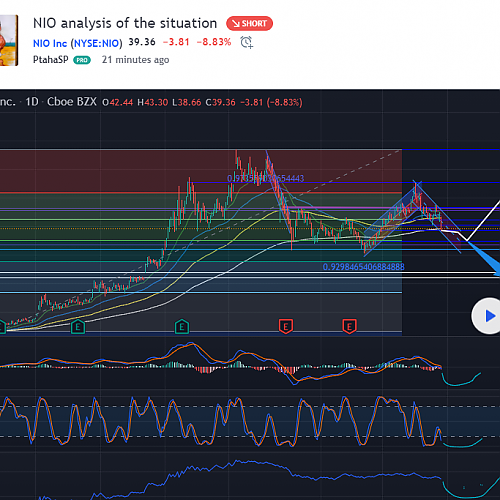This screenshot has width=500, height=500.
Task: Click the second full green earnings E marker
Action: [x=182, y=327]
